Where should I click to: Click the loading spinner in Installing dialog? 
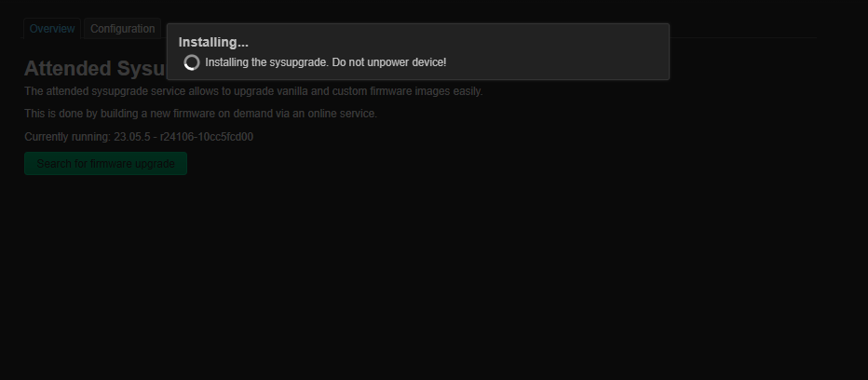pyautogui.click(x=192, y=62)
